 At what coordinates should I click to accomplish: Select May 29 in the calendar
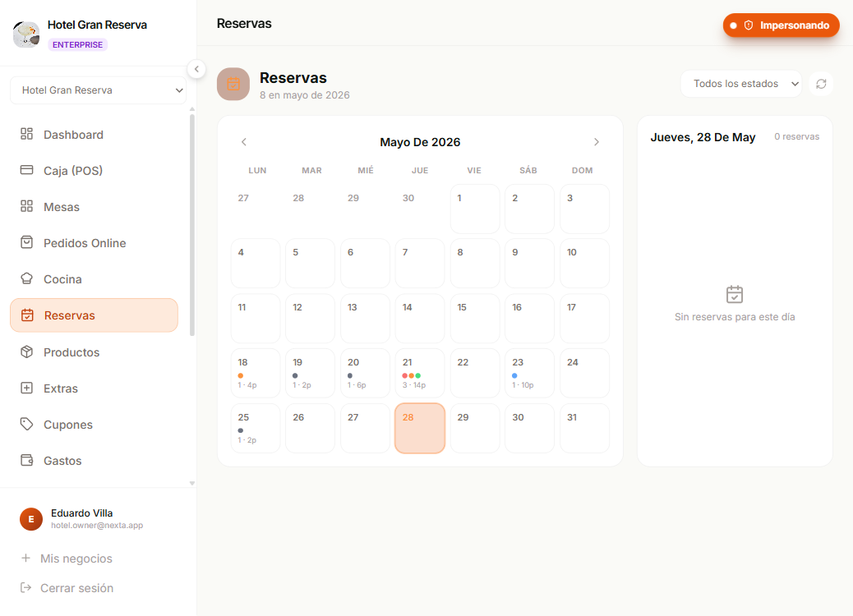475,428
